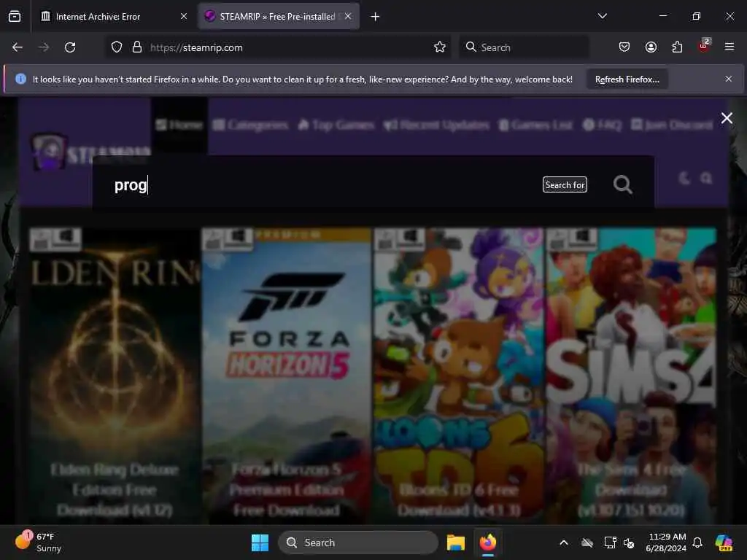Screen dimensions: 747x560
Task: Open the tracking protection shield icon
Action: pos(117,47)
